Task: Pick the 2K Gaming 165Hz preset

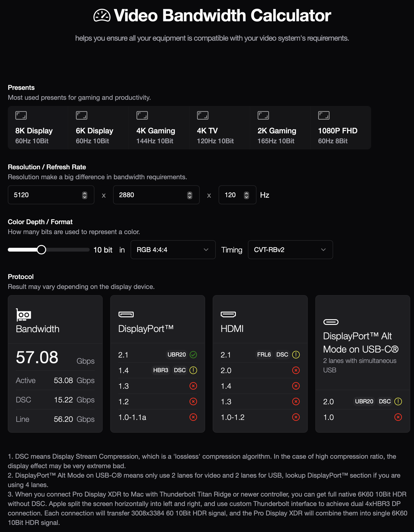Action: (280, 128)
